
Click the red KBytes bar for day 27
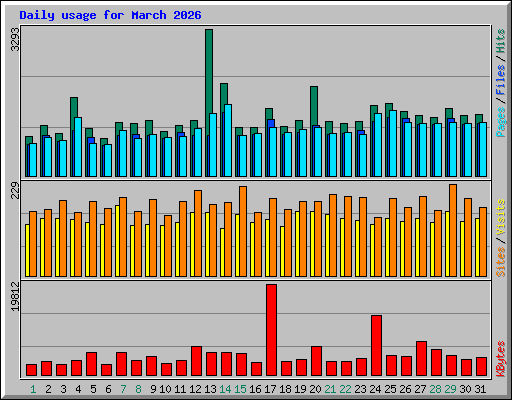tap(421, 359)
